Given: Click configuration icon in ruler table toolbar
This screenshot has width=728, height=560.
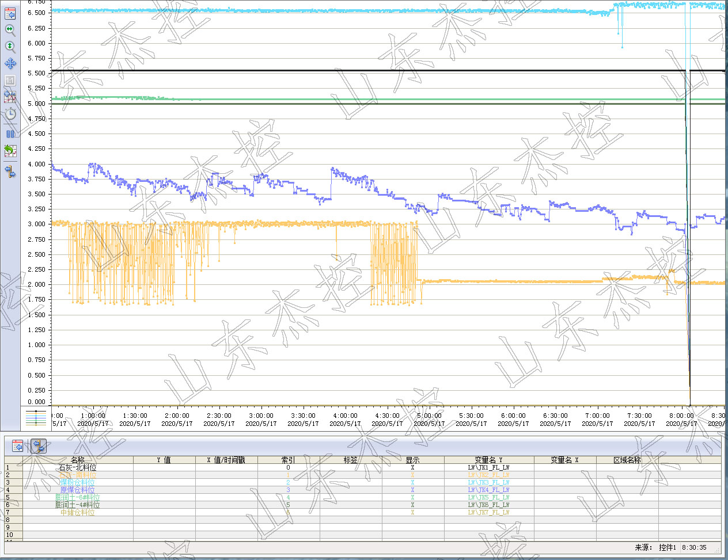Looking at the screenshot, I should click(x=18, y=445).
